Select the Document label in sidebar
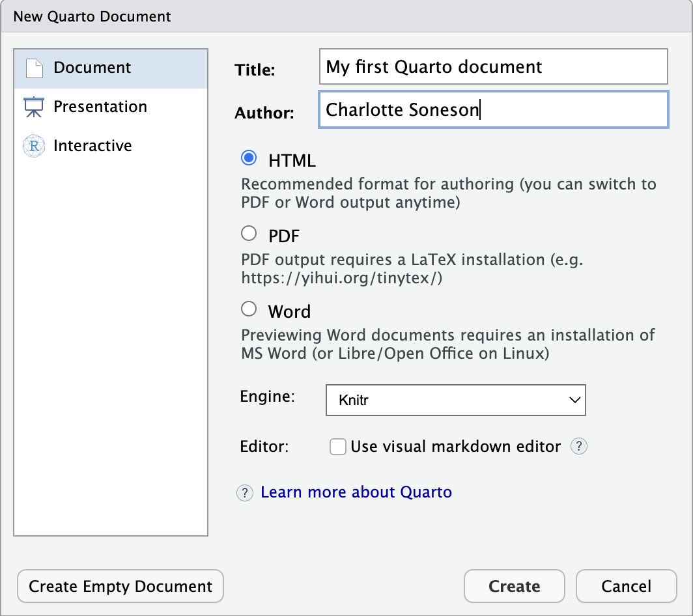Viewport: 693px width, 616px height. [92, 68]
